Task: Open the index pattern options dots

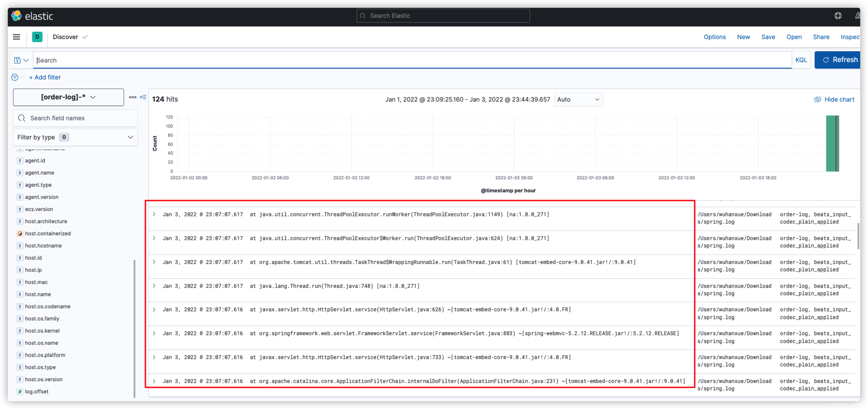Action: (133, 97)
